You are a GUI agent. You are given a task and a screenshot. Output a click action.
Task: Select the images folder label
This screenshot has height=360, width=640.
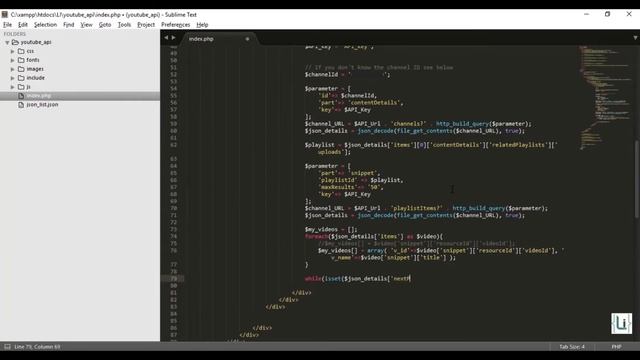tap(35, 69)
